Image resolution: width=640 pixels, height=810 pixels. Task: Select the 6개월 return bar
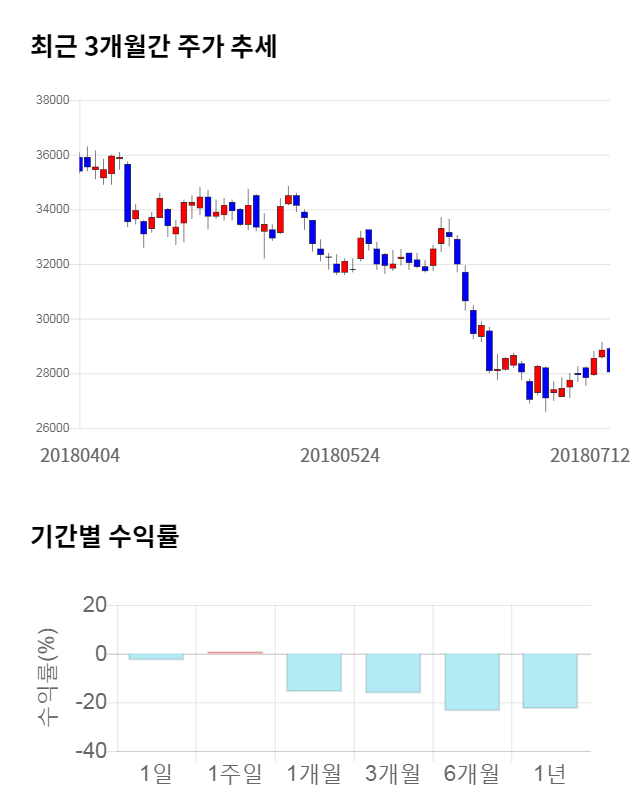coord(472,681)
